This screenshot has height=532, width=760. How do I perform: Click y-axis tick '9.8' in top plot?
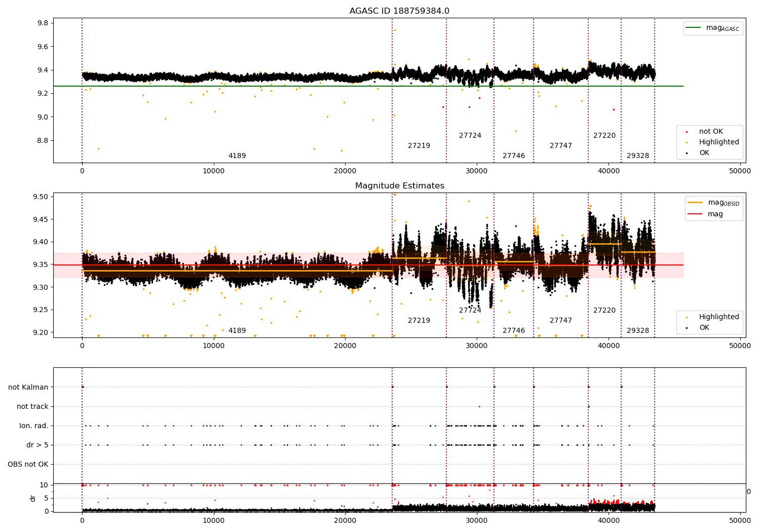click(x=43, y=23)
